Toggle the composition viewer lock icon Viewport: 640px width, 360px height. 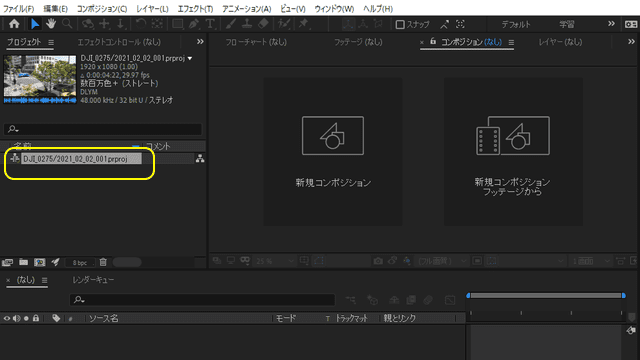[x=433, y=42]
